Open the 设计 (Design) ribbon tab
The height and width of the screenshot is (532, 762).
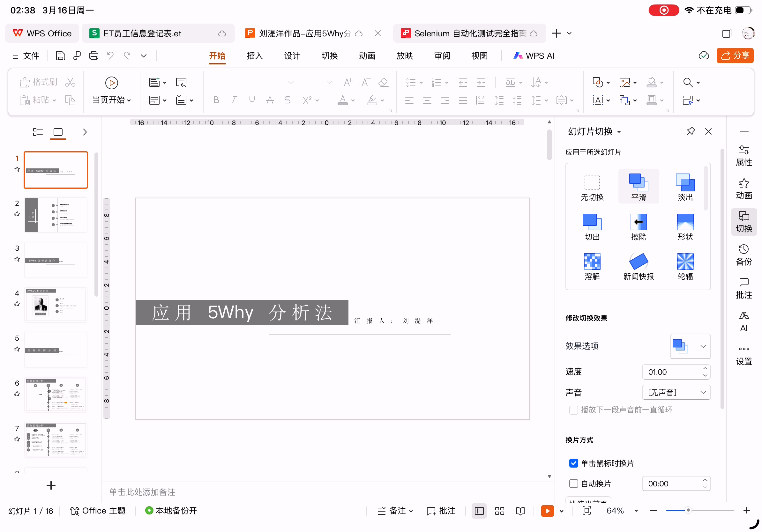[x=292, y=55]
